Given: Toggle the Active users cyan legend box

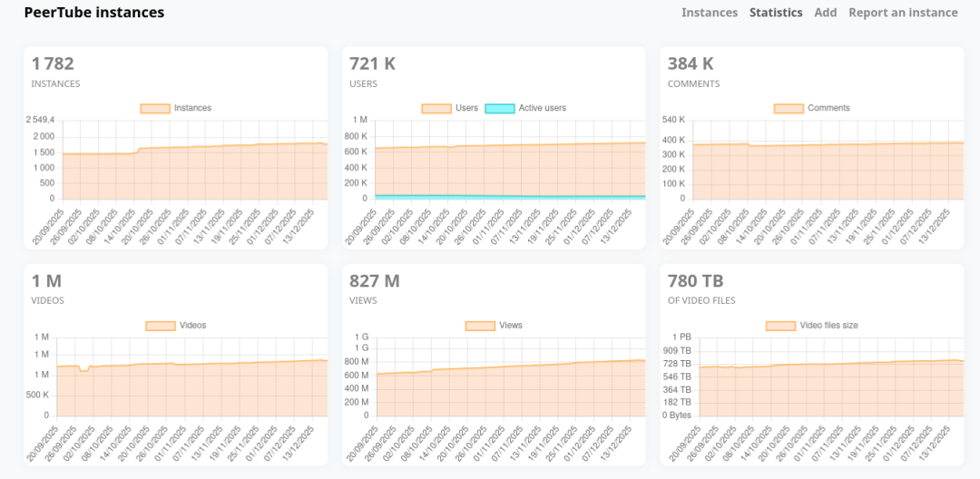Looking at the screenshot, I should [500, 109].
